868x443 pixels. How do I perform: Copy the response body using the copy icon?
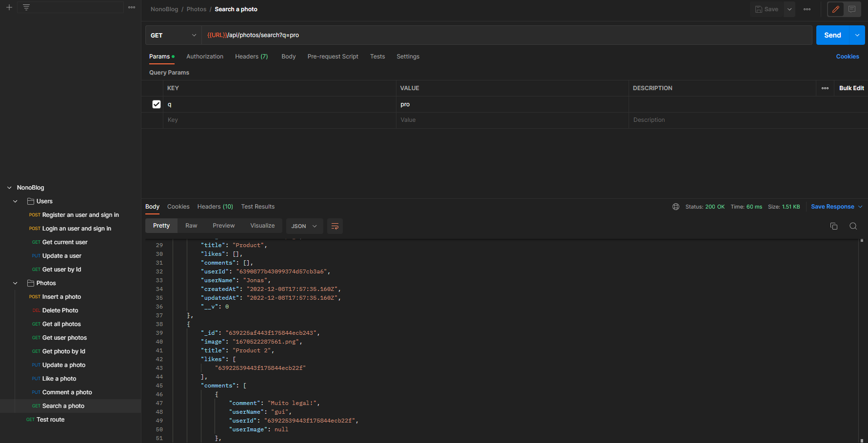(834, 226)
